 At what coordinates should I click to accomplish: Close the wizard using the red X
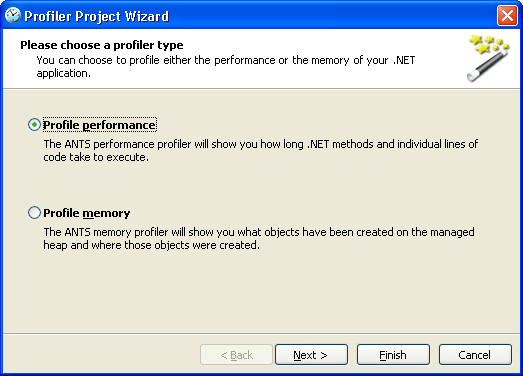[x=507, y=15]
